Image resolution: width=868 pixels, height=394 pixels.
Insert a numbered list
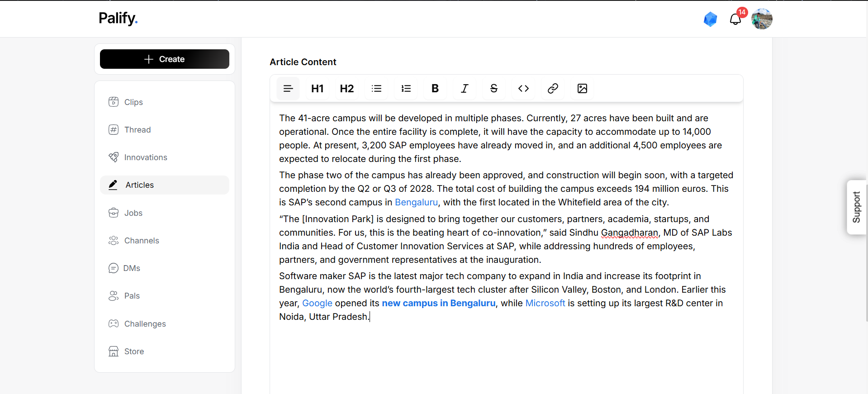(x=406, y=89)
